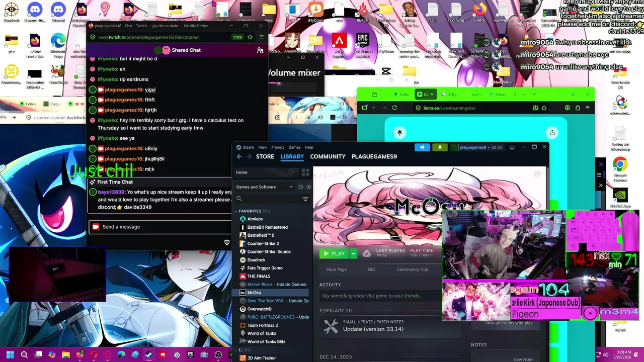Select Team Fortress 2 in library list
644x362 pixels.
click(263, 325)
